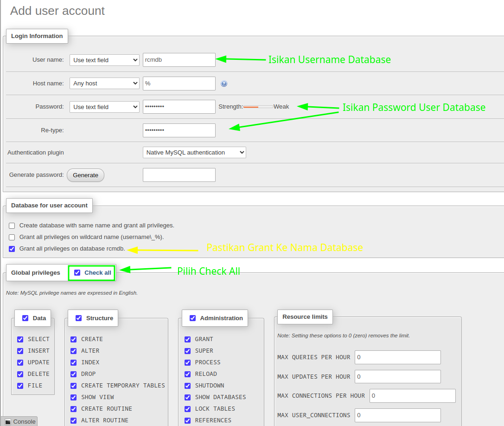The image size is (504, 426).
Task: Uncheck the DROP privilege
Action: pyautogui.click(x=74, y=374)
